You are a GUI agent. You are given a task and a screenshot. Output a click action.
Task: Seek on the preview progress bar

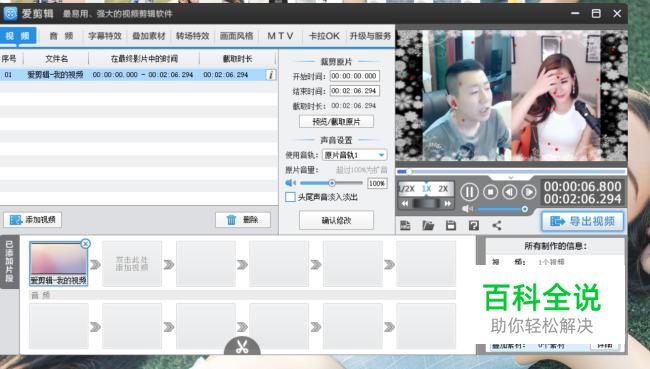pos(511,171)
